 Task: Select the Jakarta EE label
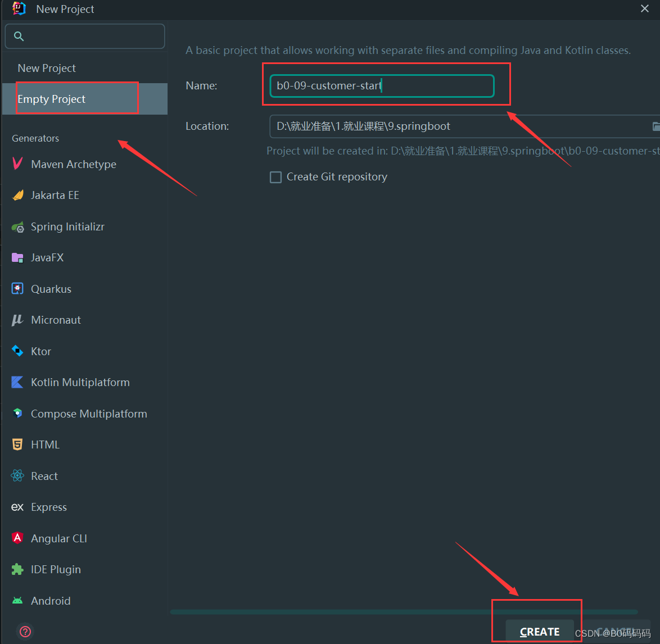click(55, 195)
